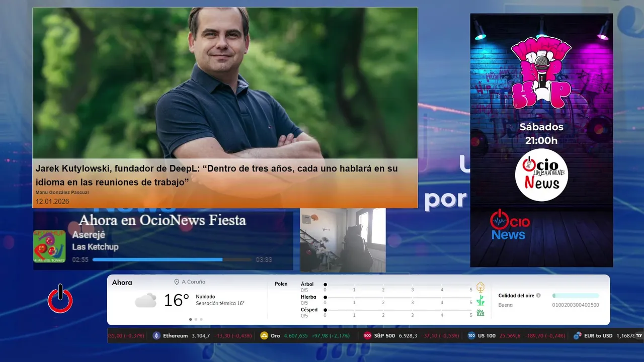Viewport: 644px width, 362px height.
Task: Click the news photo of man in polo
Action: pyautogui.click(x=225, y=83)
